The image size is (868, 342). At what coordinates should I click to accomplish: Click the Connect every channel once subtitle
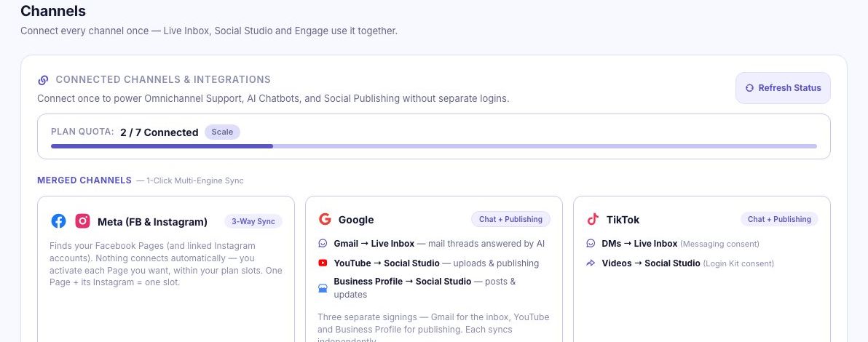click(x=209, y=31)
